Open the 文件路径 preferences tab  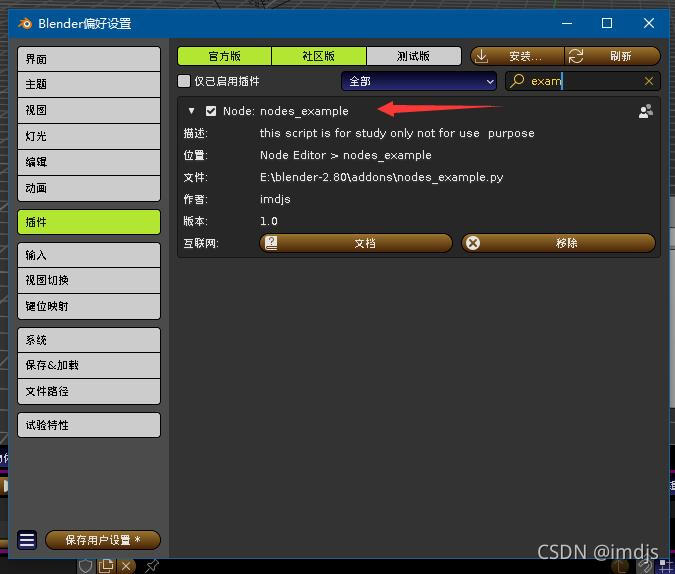click(x=89, y=391)
